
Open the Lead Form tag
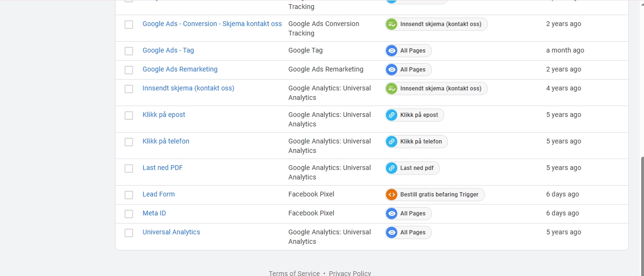159,194
